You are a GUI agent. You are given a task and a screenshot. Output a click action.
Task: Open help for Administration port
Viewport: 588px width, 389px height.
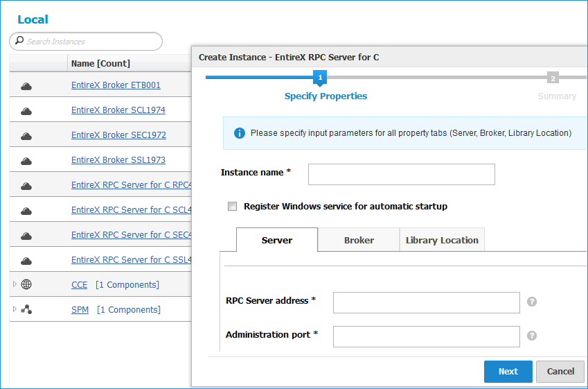pyautogui.click(x=532, y=336)
